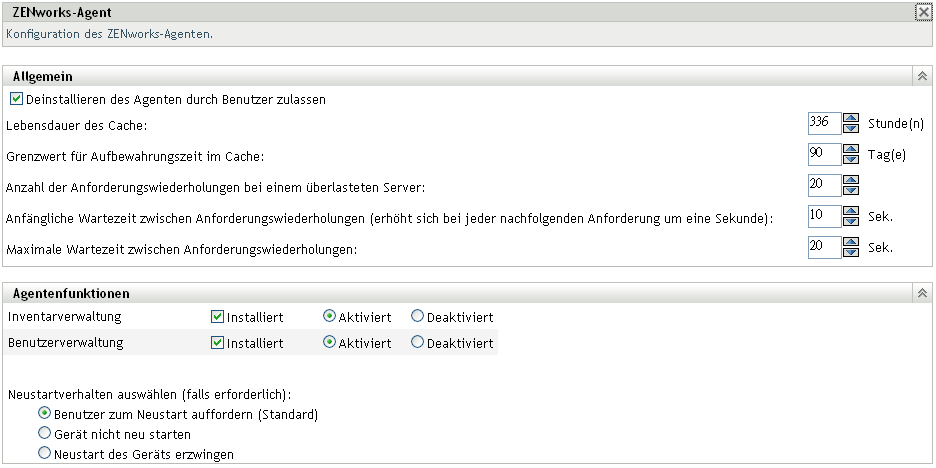Viewport: 936px width, 468px height.
Task: Close the ZENworks-Agent panel
Action: 922,13
